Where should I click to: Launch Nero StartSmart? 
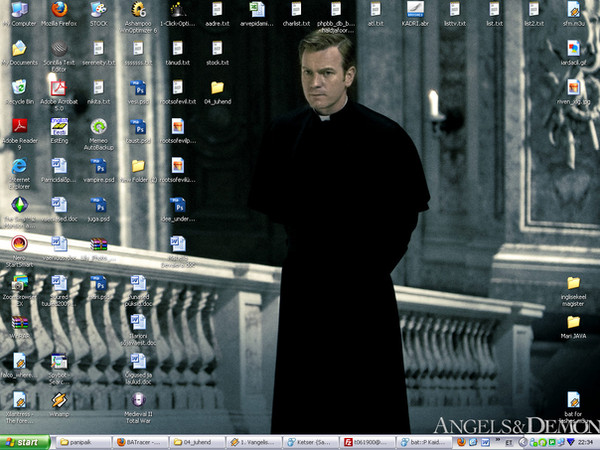pyautogui.click(x=20, y=243)
